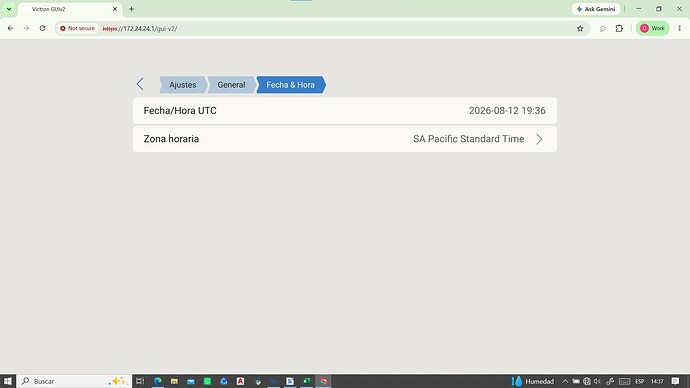
Task: Click the browser back arrow
Action: tap(10, 28)
